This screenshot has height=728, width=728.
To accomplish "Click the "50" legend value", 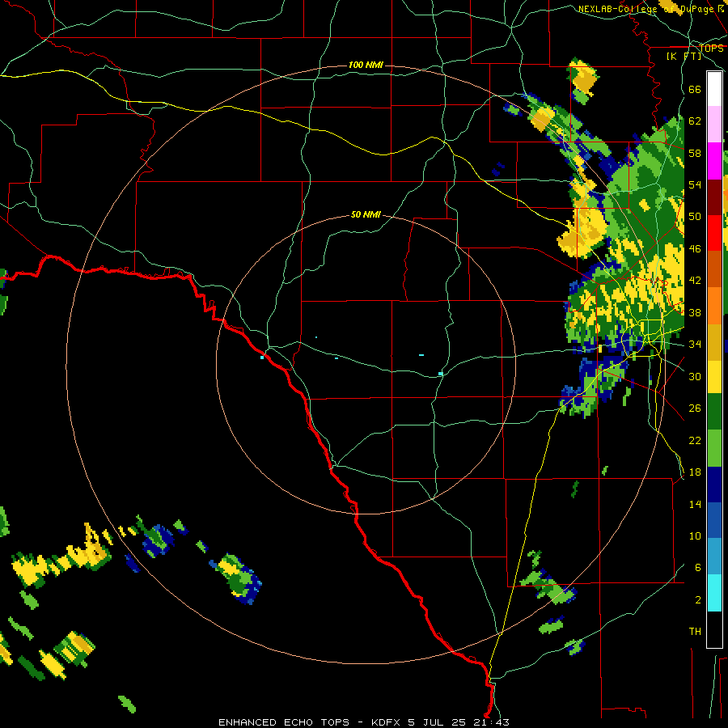I will click(x=695, y=217).
